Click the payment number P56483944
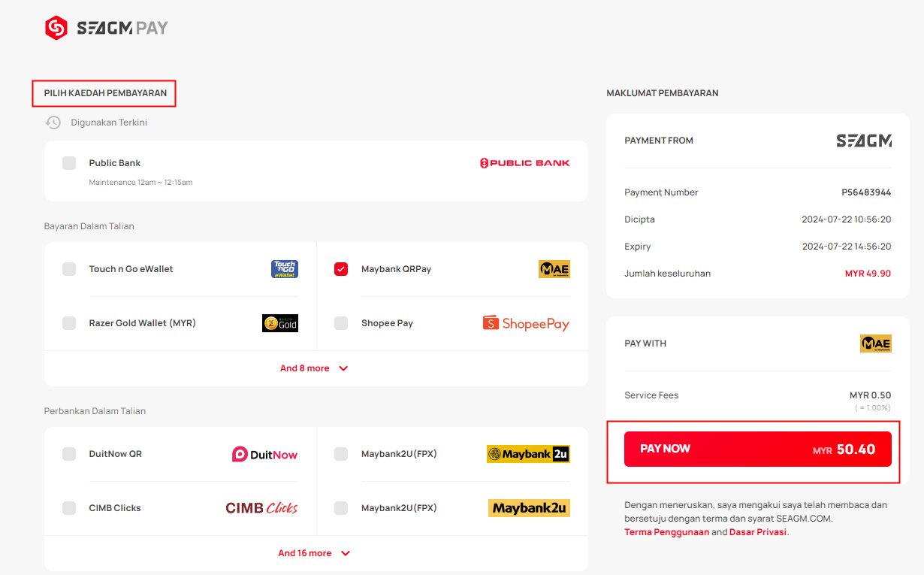The height and width of the screenshot is (575, 924). [866, 192]
